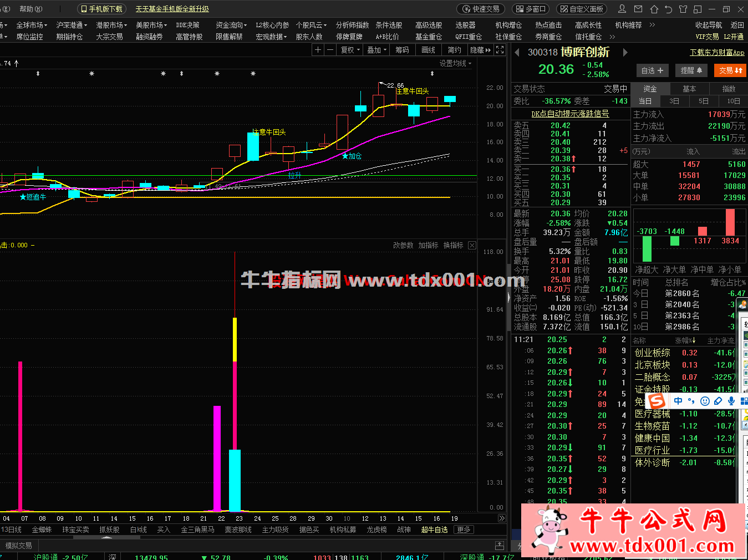This screenshot has width=748, height=560.
Task: Click 自定义面板 button
Action: (582, 9)
